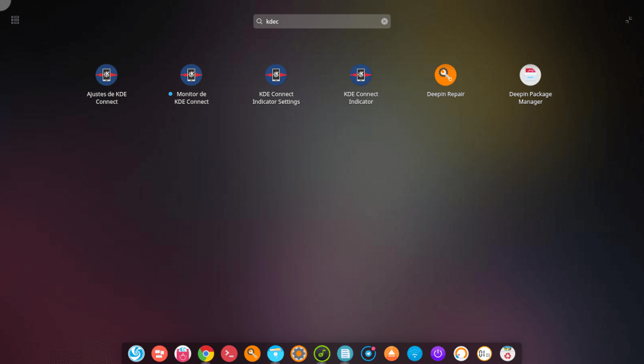Open the Deepin App Store in dock
This screenshot has height=364, width=644.
pyautogui.click(x=182, y=353)
